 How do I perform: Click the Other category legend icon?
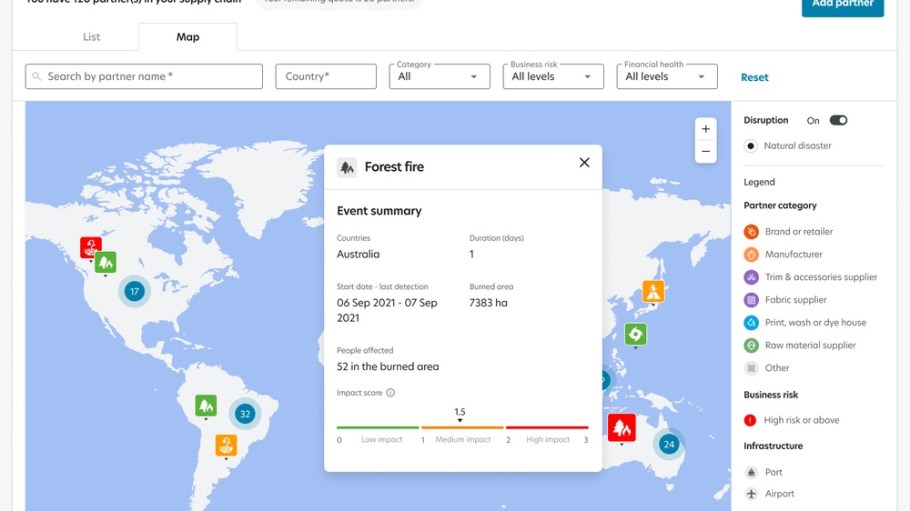(x=751, y=368)
